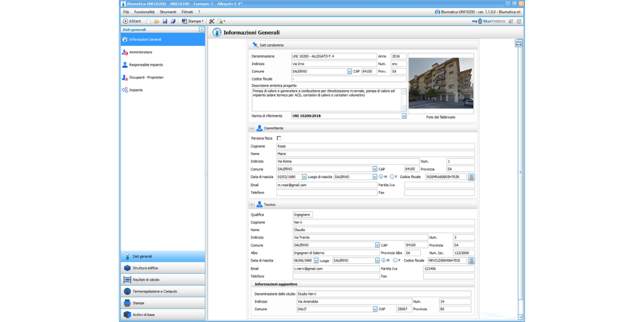
Task: Open the Norma di riferimento dropdown
Action: (404, 116)
